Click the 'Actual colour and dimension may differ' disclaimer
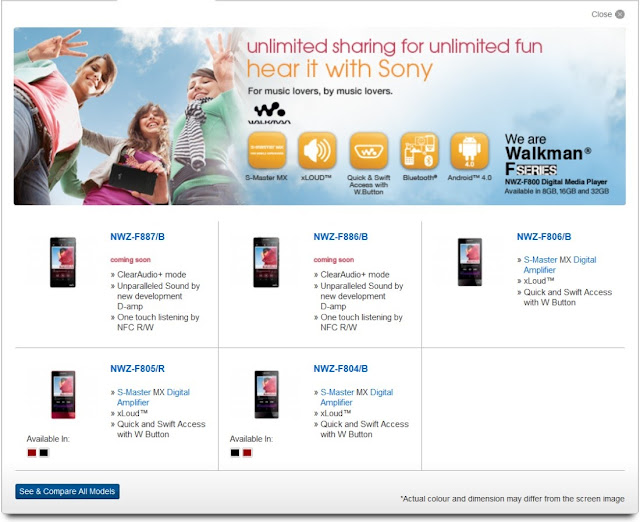The width and height of the screenshot is (640, 522). click(x=512, y=499)
